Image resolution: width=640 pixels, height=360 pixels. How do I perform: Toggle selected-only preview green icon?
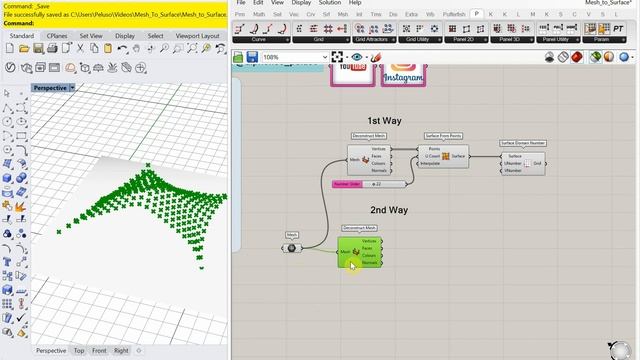click(x=595, y=57)
